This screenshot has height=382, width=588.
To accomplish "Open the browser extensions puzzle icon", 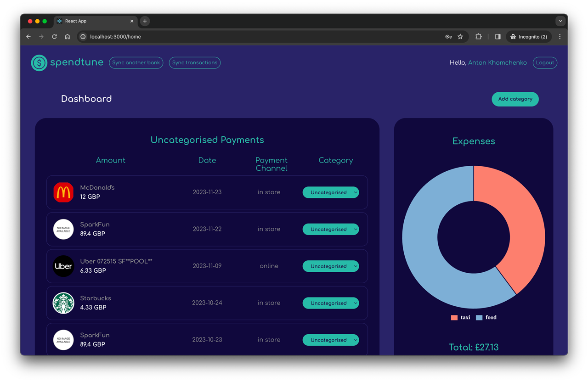I will tap(478, 37).
